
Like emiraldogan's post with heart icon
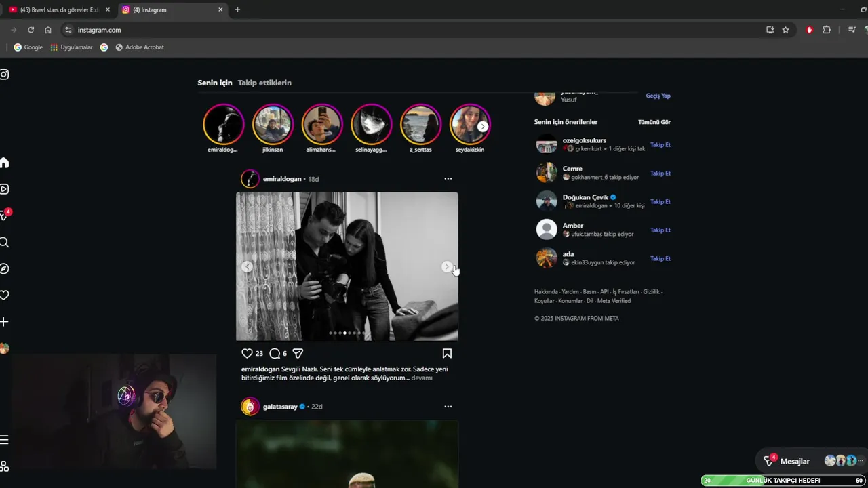pos(247,353)
